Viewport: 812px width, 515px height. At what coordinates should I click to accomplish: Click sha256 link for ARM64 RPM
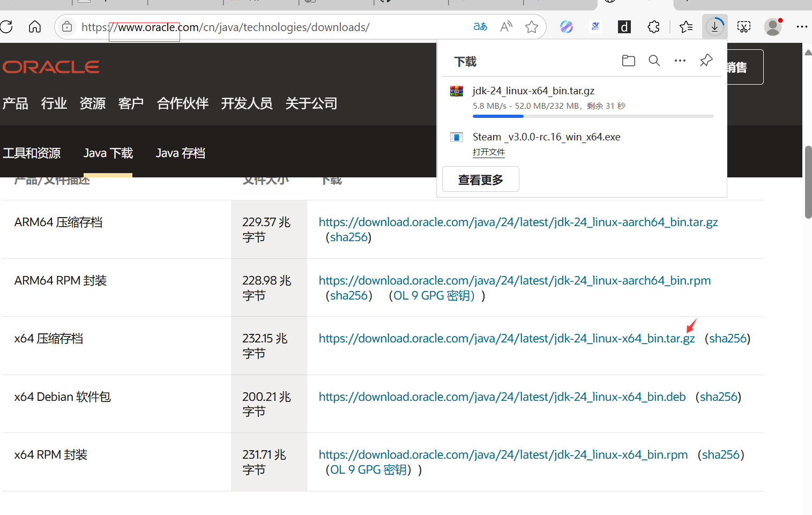pos(349,296)
